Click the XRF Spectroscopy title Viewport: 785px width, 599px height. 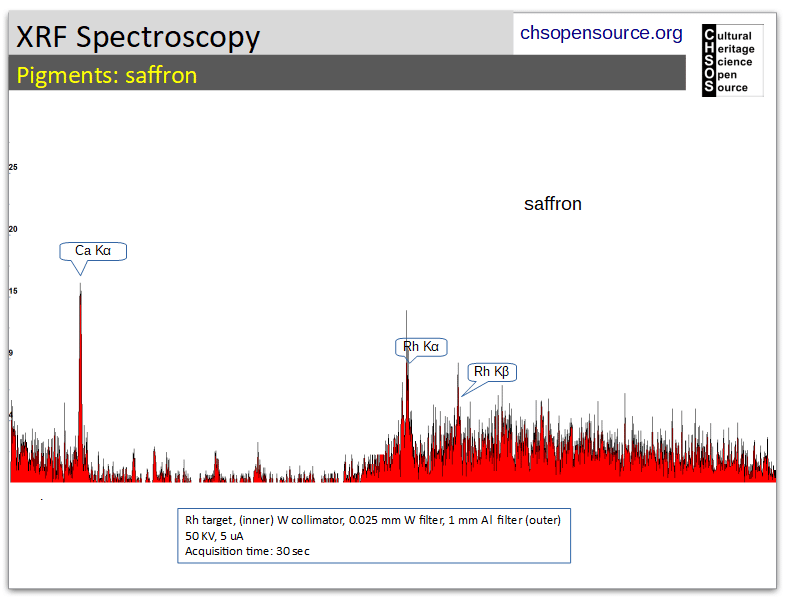[138, 37]
